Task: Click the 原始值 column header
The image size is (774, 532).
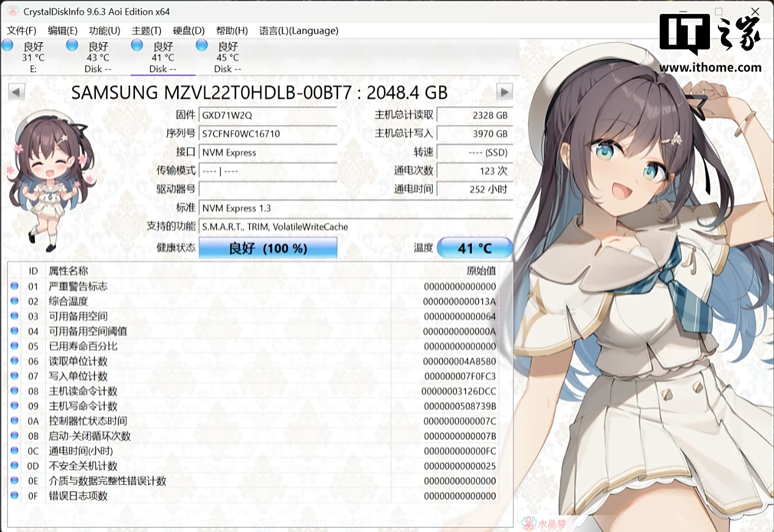Action: click(x=480, y=271)
